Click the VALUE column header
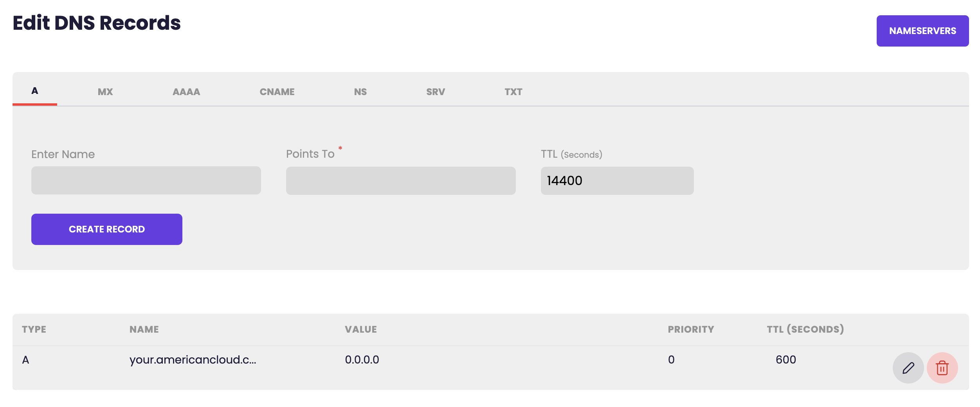This screenshot has height=407, width=980. click(361, 330)
